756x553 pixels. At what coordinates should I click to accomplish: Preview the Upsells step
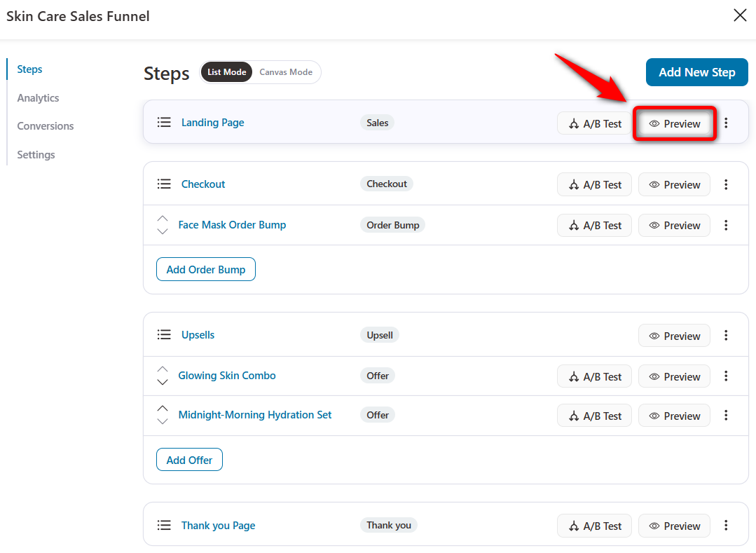(x=674, y=336)
